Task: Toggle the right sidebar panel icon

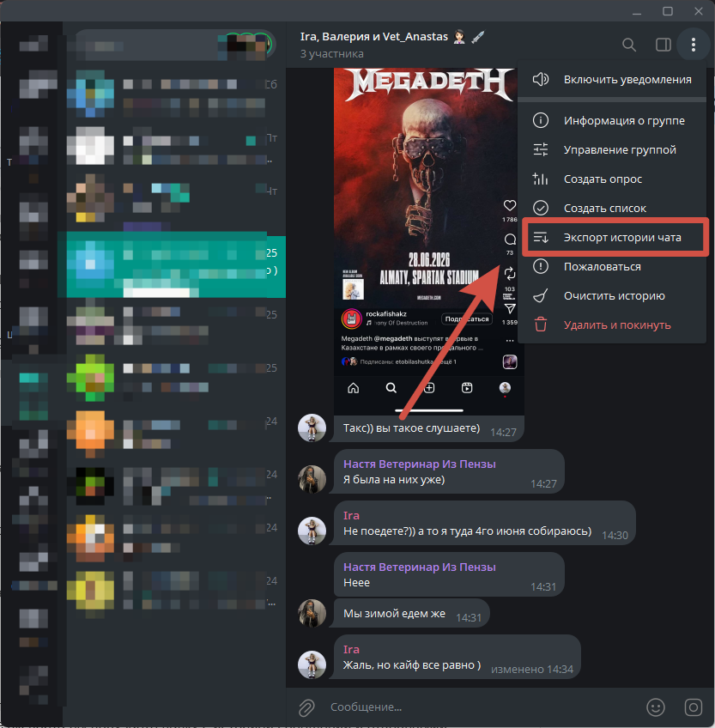Action: click(x=663, y=45)
